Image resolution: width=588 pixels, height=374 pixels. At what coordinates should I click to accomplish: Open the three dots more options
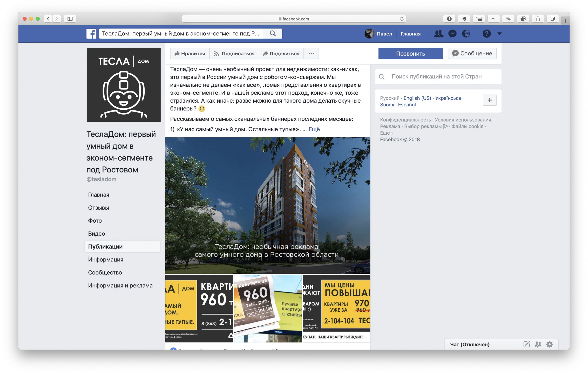(x=311, y=53)
